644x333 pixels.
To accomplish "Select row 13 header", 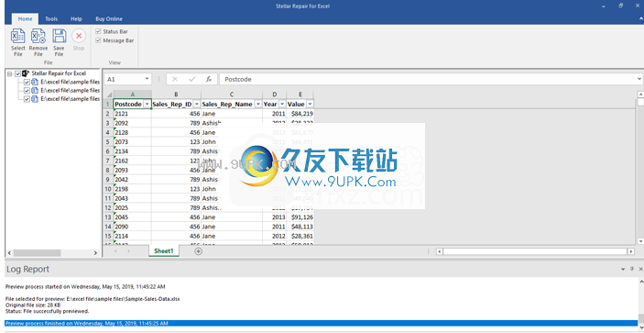I will tap(108, 217).
